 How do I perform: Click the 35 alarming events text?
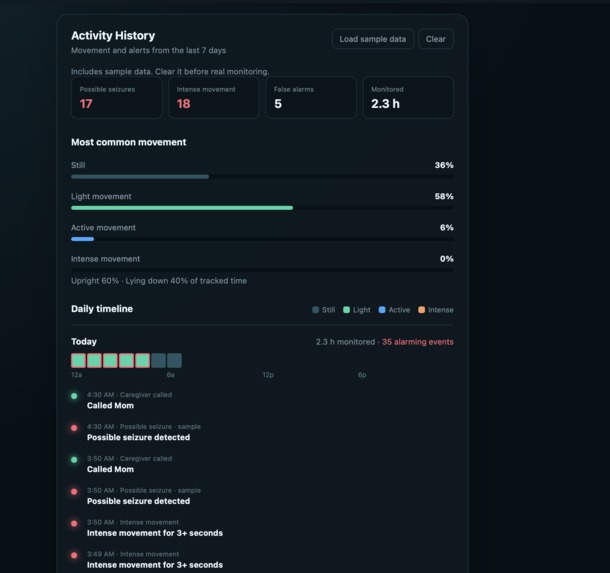click(417, 342)
